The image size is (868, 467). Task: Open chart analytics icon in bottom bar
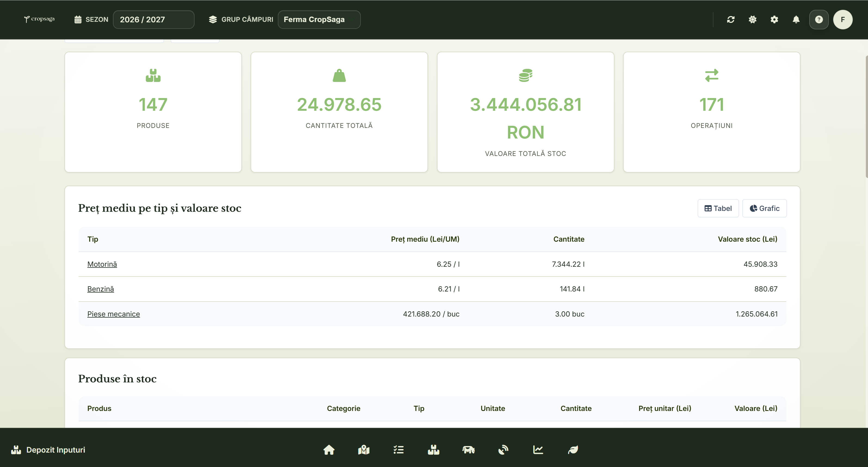pos(538,450)
